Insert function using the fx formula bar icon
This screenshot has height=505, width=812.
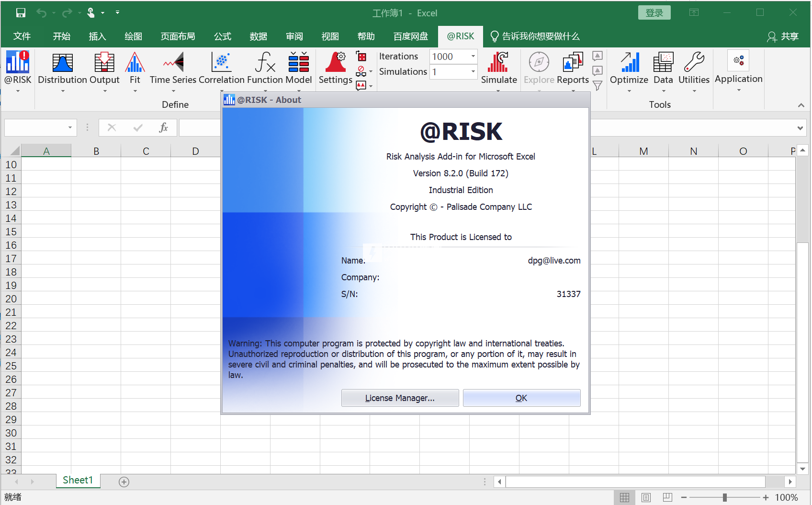[x=163, y=127]
